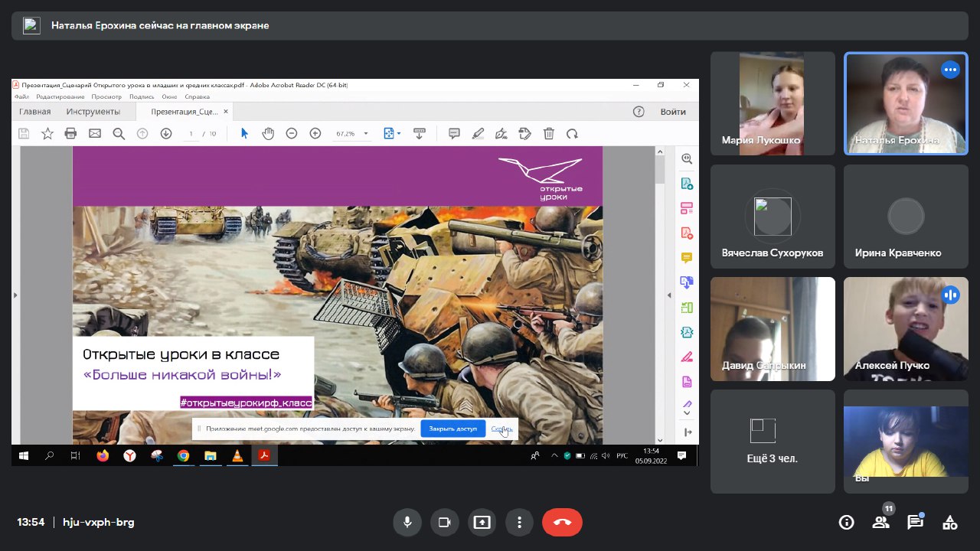Viewport: 980px width, 551px height.
Task: Click Войти sign-in button
Action: 673,112
